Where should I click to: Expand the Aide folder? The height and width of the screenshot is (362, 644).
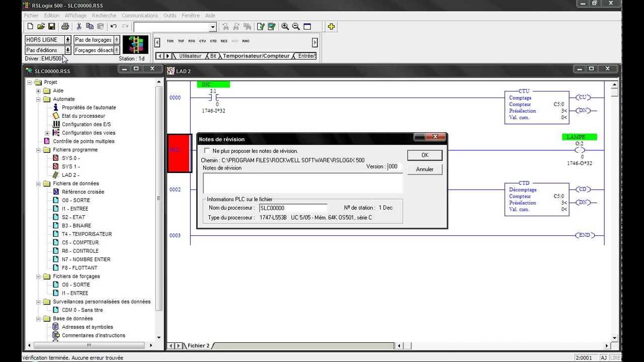coord(38,91)
